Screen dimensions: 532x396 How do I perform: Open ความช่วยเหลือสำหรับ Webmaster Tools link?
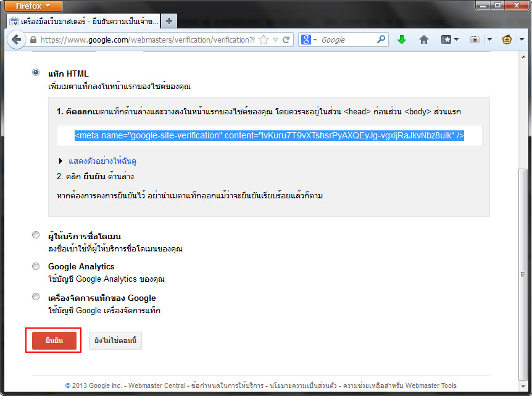(x=400, y=385)
